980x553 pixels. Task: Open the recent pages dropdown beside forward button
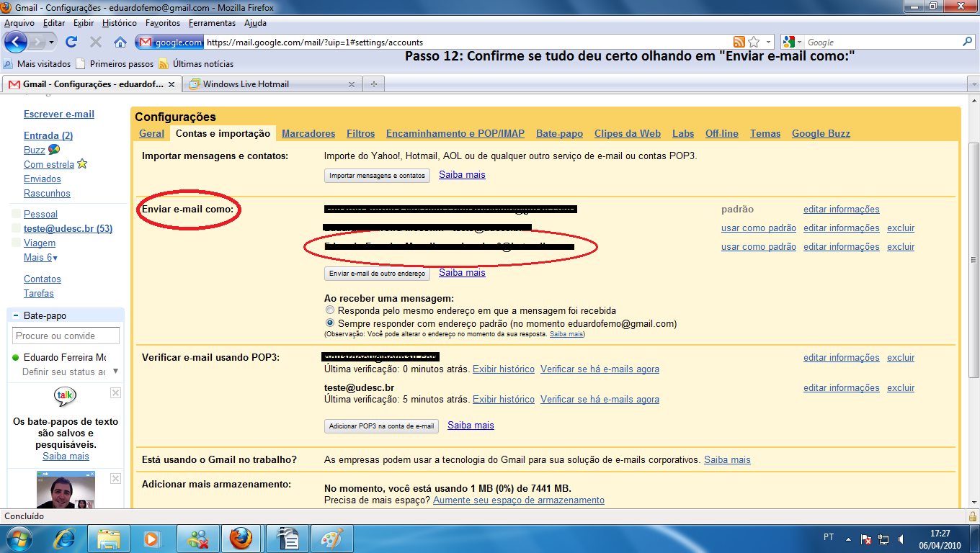coord(52,42)
